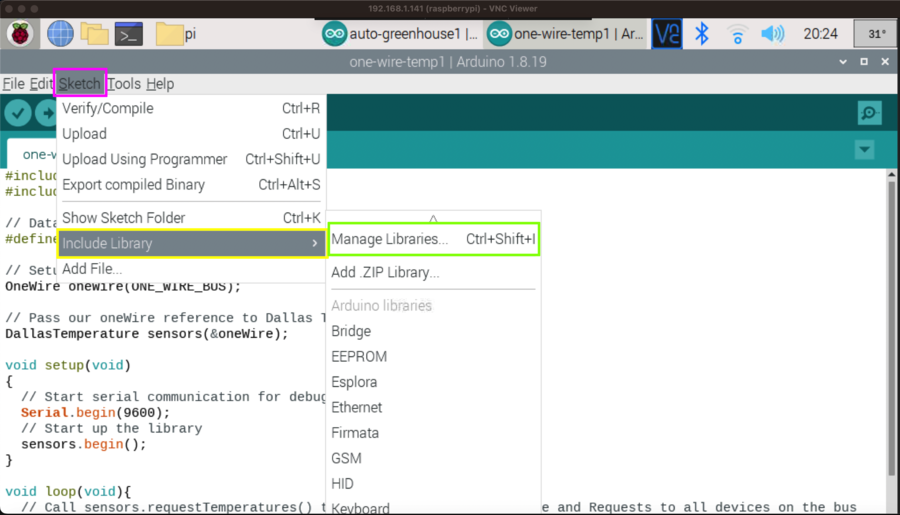Open the Serial Monitor magnifier icon
The width and height of the screenshot is (900, 515).
869,113
